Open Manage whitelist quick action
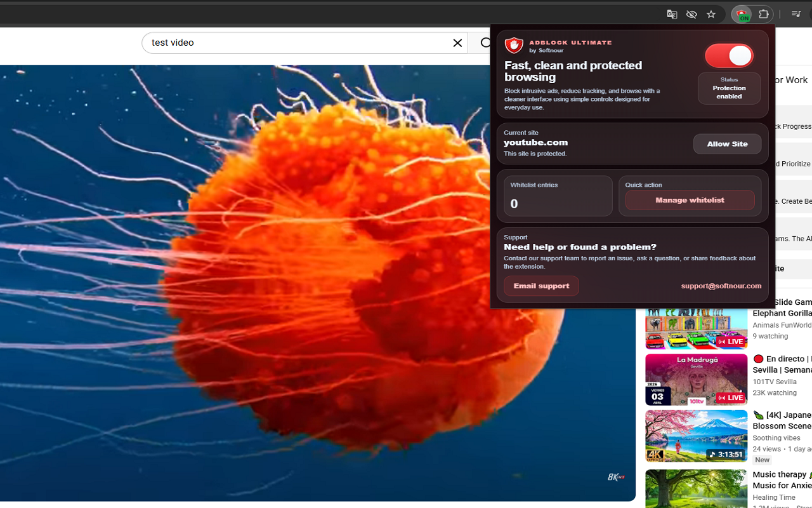Viewport: 812px width, 508px height. point(690,200)
